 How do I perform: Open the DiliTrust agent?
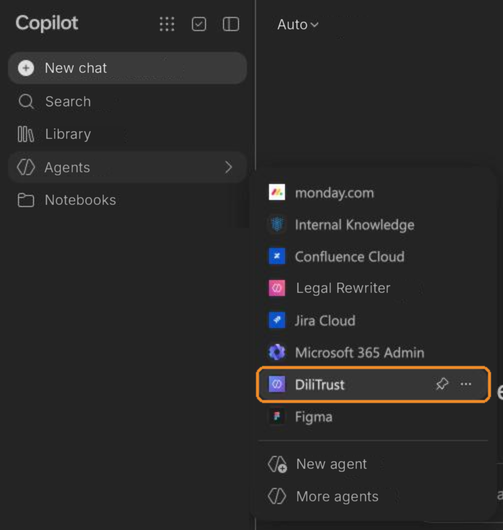coord(374,384)
